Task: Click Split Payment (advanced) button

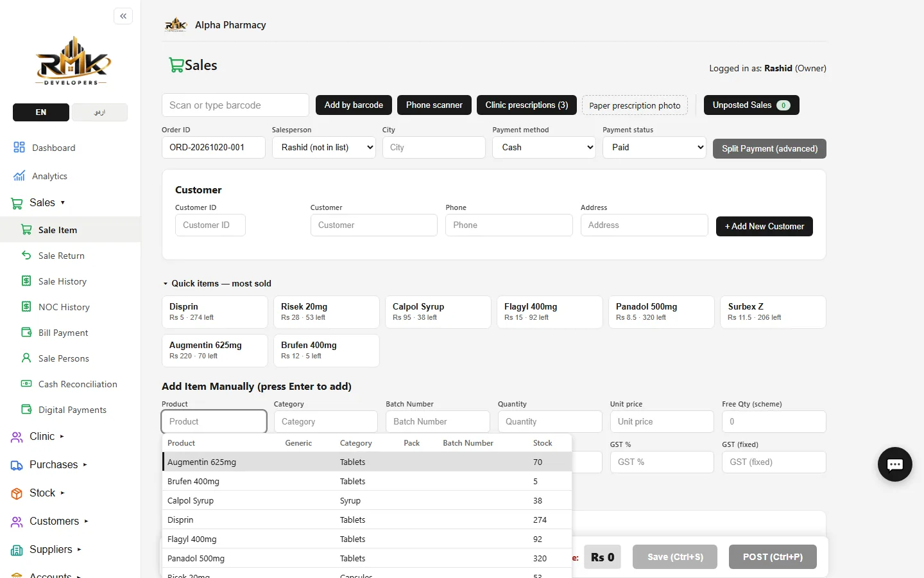Action: (769, 148)
